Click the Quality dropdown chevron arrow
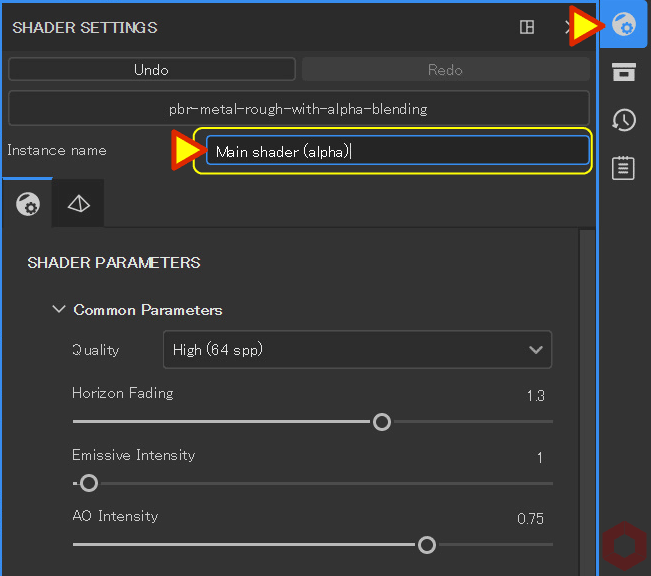 pyautogui.click(x=536, y=350)
